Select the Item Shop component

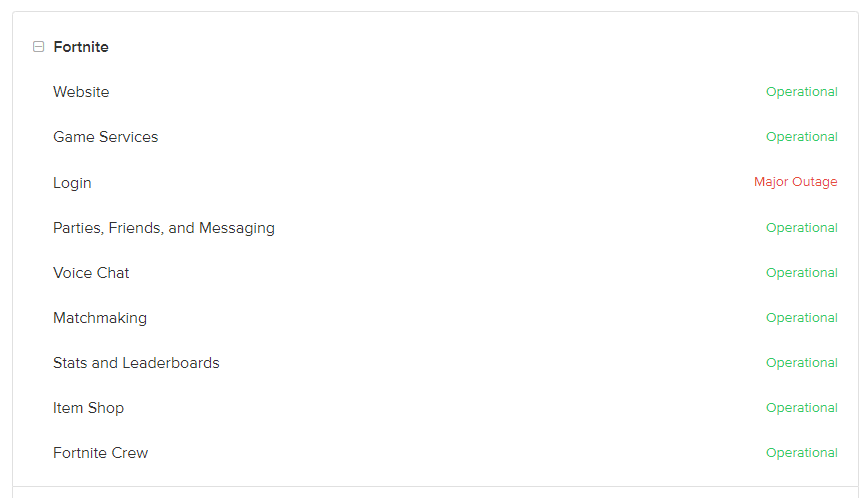88,408
